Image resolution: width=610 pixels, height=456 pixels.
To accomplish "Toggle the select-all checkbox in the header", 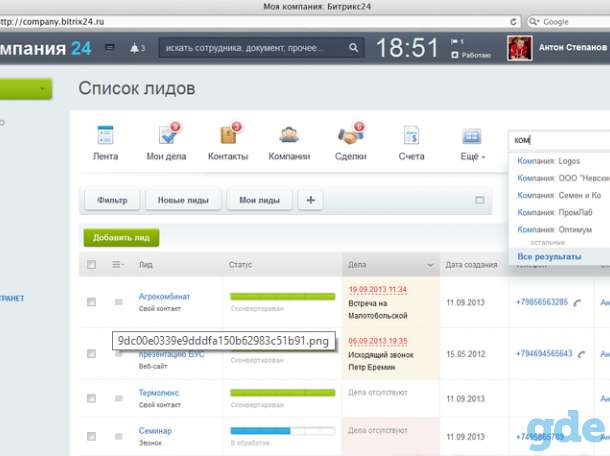I will [x=91, y=265].
